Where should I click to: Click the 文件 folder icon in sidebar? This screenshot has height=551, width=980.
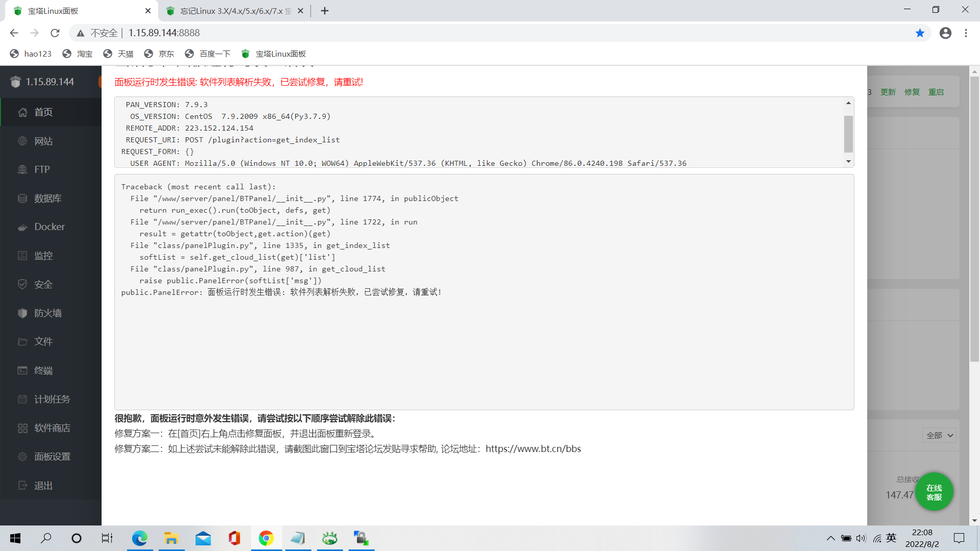pos(22,341)
